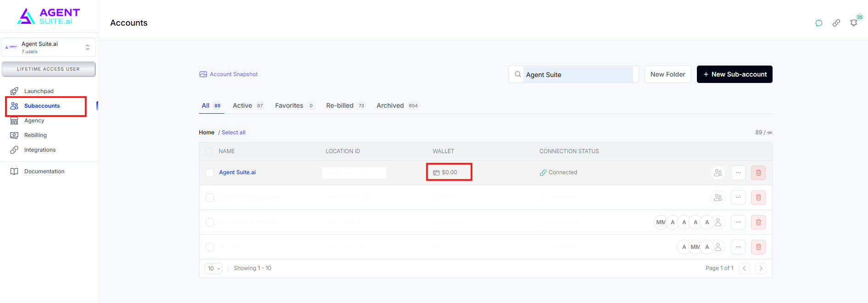
Task: Open Agency in the sidebar
Action: pos(34,121)
